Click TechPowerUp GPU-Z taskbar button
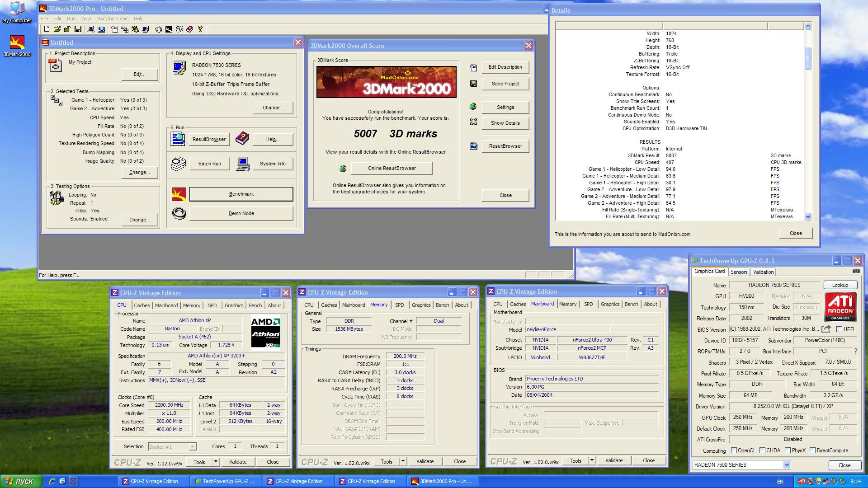This screenshot has height=488, width=868. coord(226,481)
